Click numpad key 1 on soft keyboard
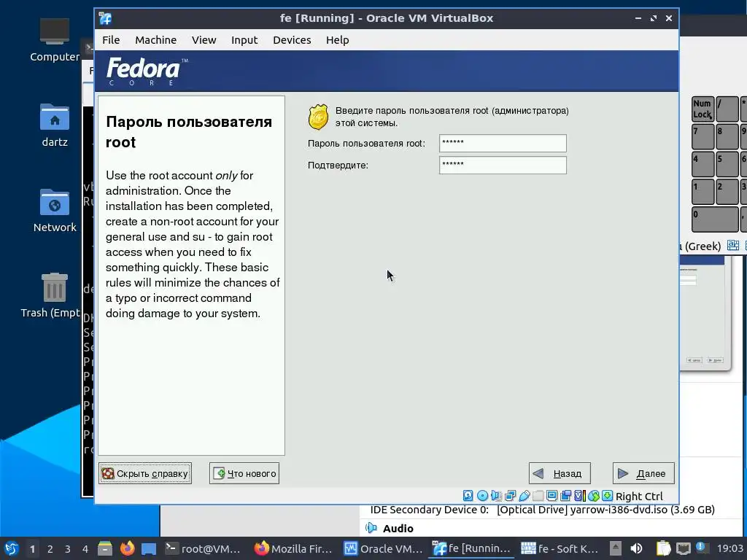 (x=703, y=192)
